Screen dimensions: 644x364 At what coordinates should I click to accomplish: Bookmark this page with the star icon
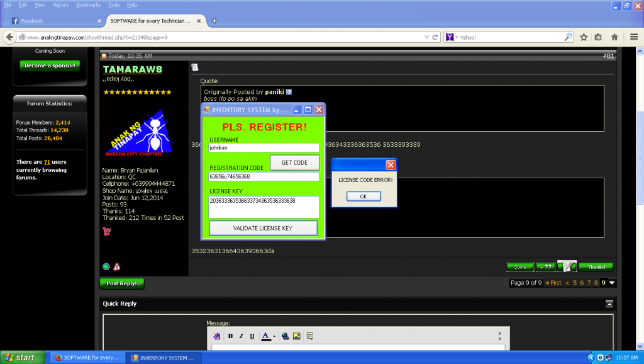coord(584,37)
